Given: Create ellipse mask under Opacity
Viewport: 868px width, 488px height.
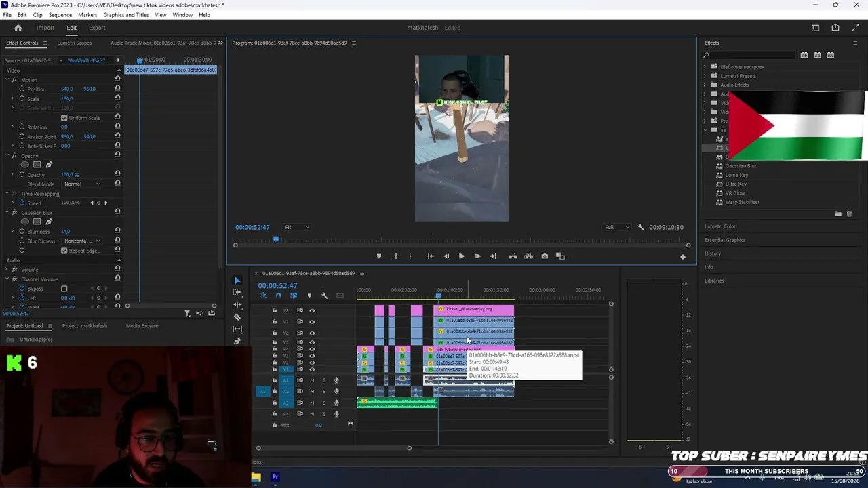Looking at the screenshot, I should 25,165.
